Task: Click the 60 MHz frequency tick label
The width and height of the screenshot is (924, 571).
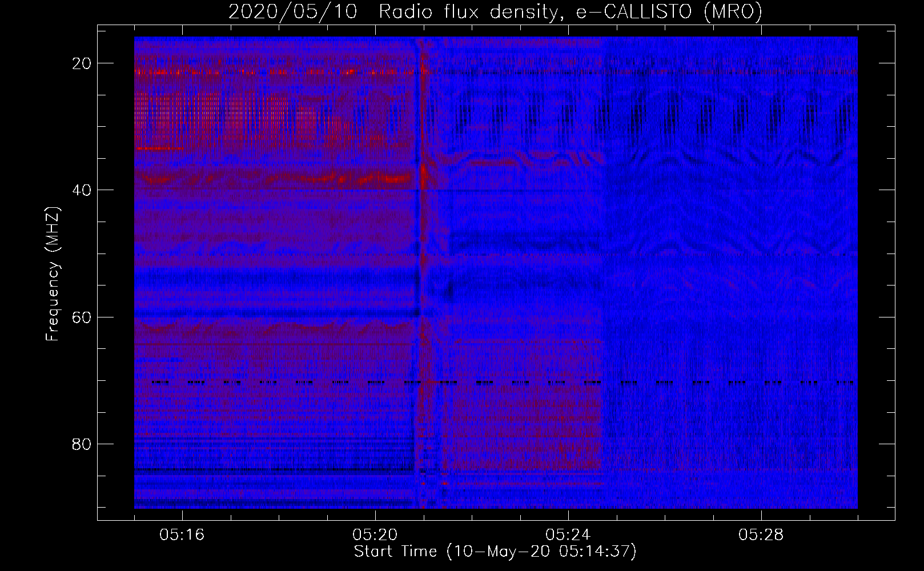Action: [x=82, y=317]
